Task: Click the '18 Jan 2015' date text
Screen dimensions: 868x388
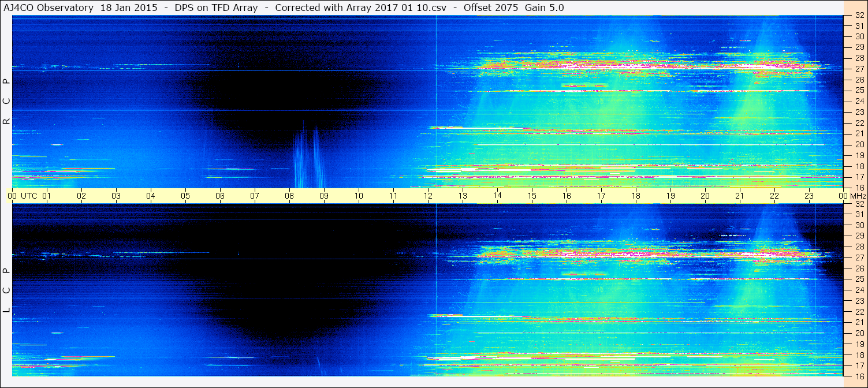Action: click(x=129, y=8)
